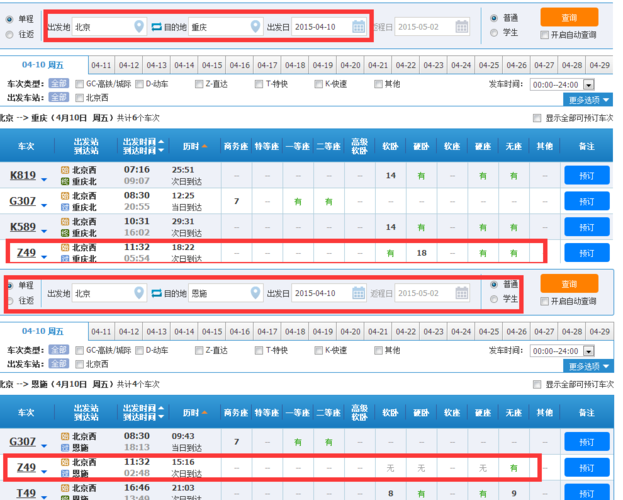This screenshot has width=623, height=500.
Task: Click location pin beside 恩施 destination field
Action: (255, 293)
